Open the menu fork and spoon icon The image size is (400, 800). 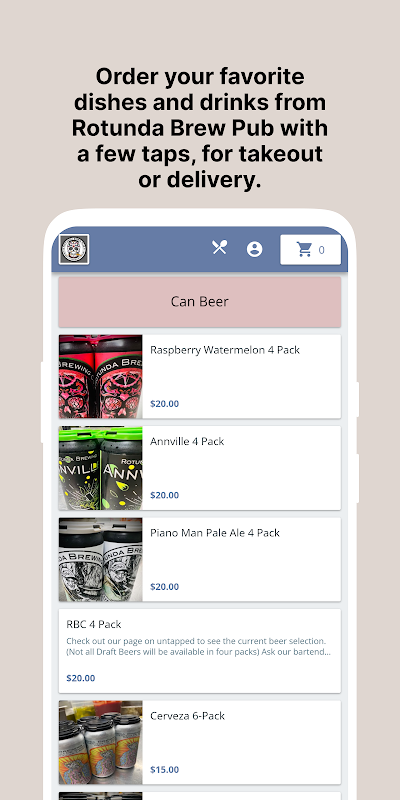pos(219,247)
